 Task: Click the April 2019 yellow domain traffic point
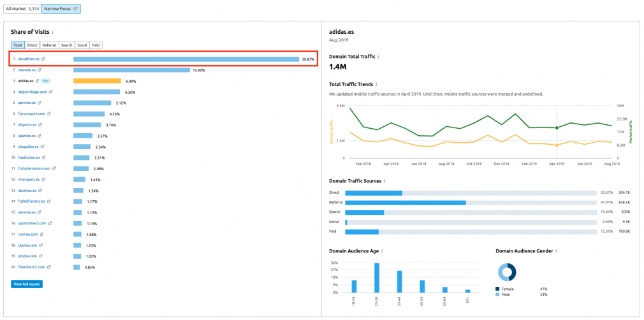click(557, 145)
